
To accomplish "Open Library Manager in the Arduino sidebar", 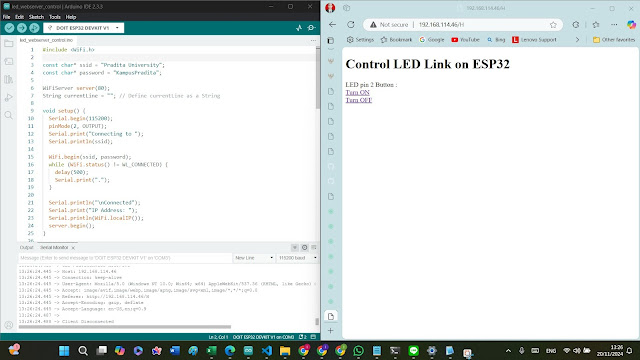I will [9, 80].
